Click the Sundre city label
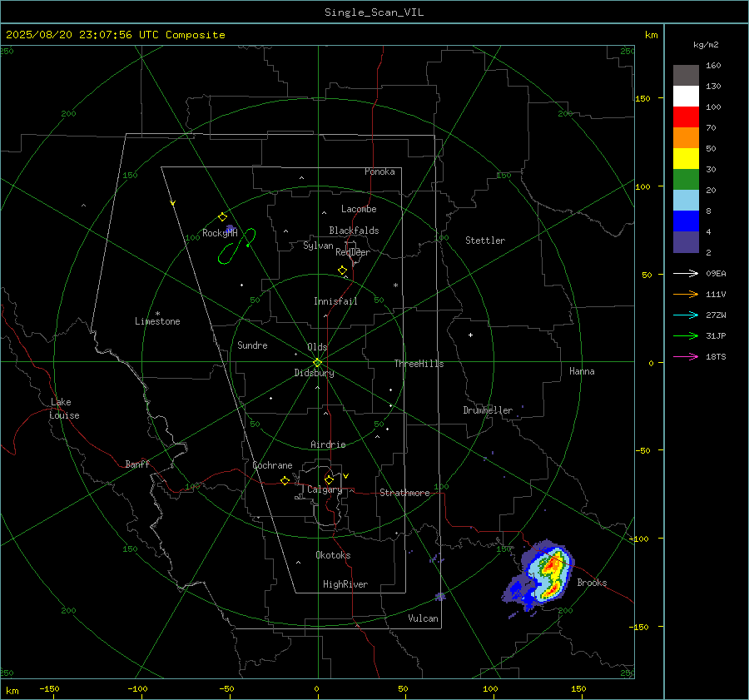 [x=252, y=345]
